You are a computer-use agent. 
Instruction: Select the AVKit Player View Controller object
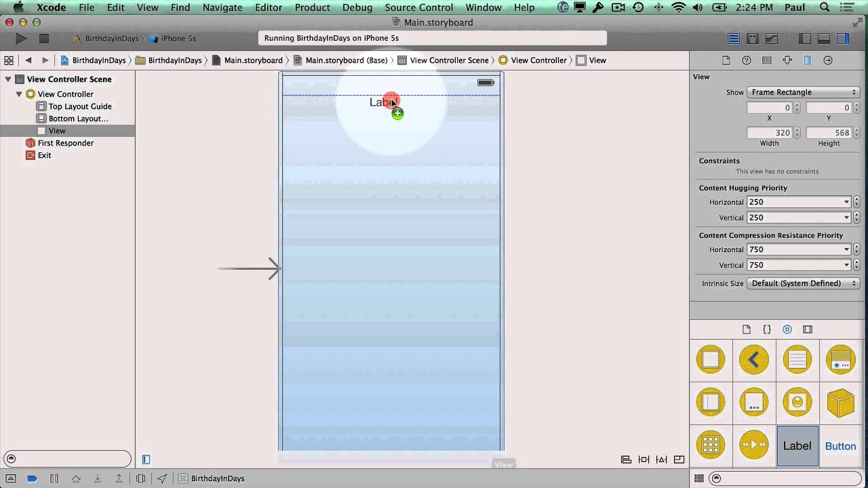coord(754,445)
